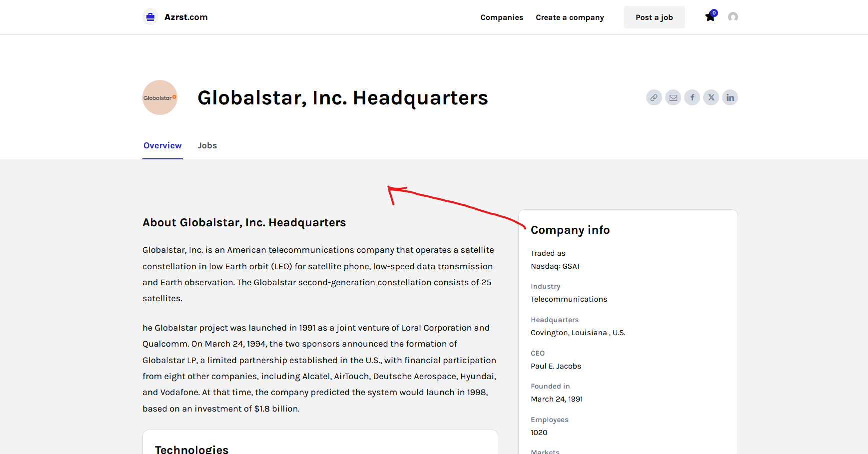Share the company on LinkedIn
The width and height of the screenshot is (868, 454).
click(730, 97)
